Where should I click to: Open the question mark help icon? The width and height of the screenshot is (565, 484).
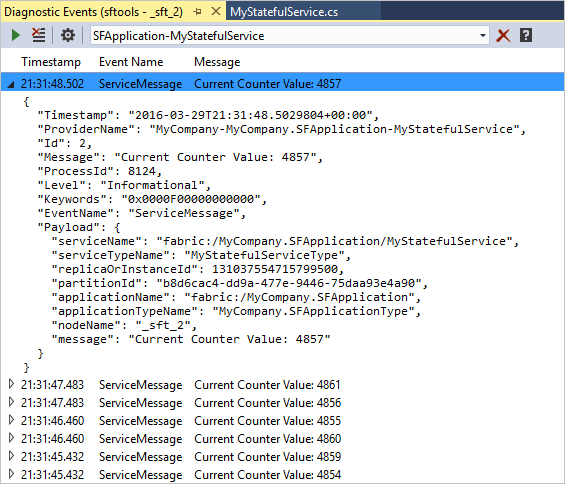[526, 35]
